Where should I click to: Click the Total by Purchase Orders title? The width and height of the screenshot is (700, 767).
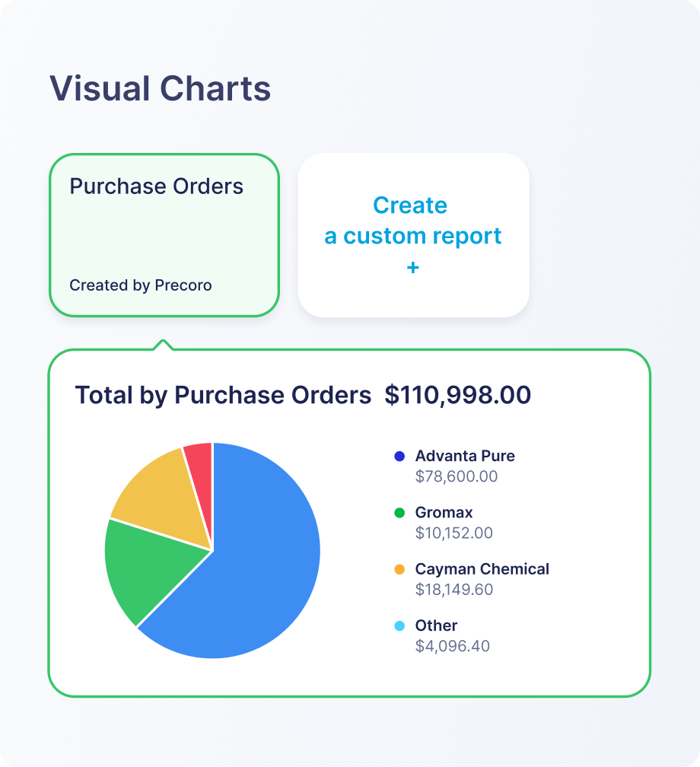[x=223, y=396]
